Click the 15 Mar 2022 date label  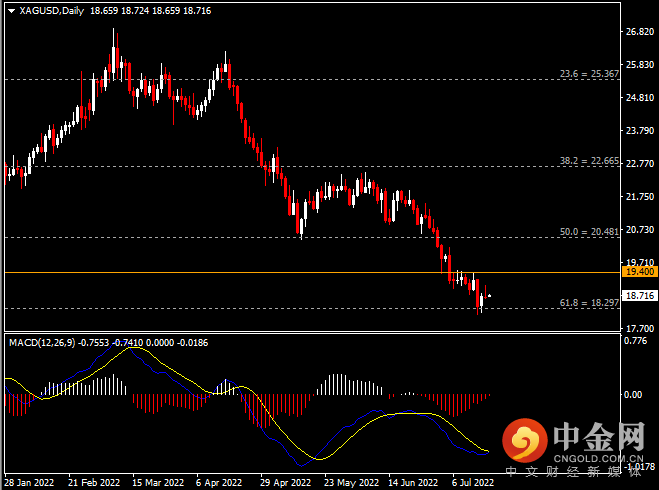158,482
